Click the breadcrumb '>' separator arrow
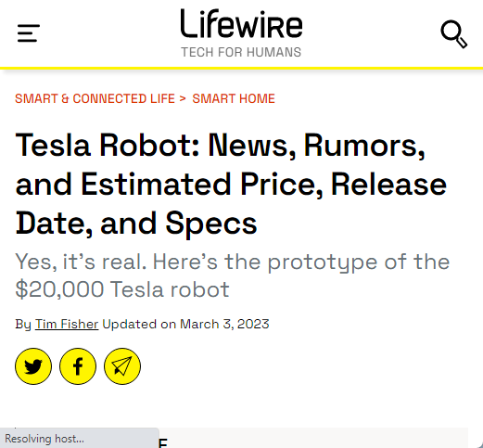Screen dimensions: 483x448 tap(183, 98)
